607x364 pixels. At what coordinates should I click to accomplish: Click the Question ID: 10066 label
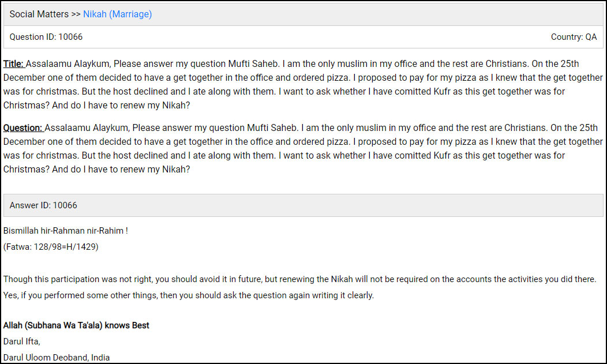coord(46,37)
